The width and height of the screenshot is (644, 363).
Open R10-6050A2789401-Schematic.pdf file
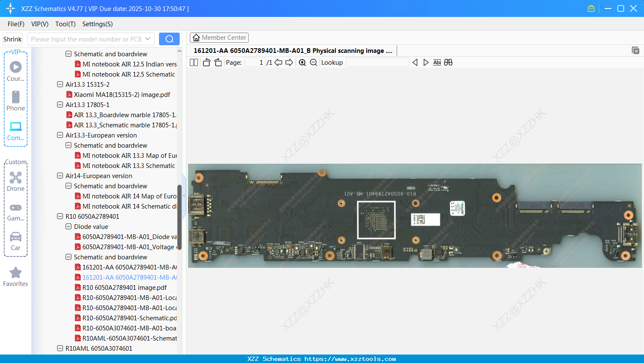point(129,318)
